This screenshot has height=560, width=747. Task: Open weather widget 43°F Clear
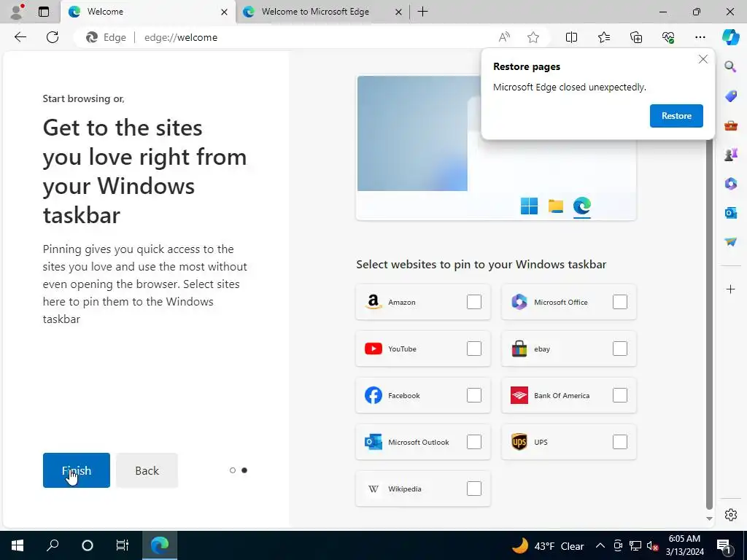(547, 545)
